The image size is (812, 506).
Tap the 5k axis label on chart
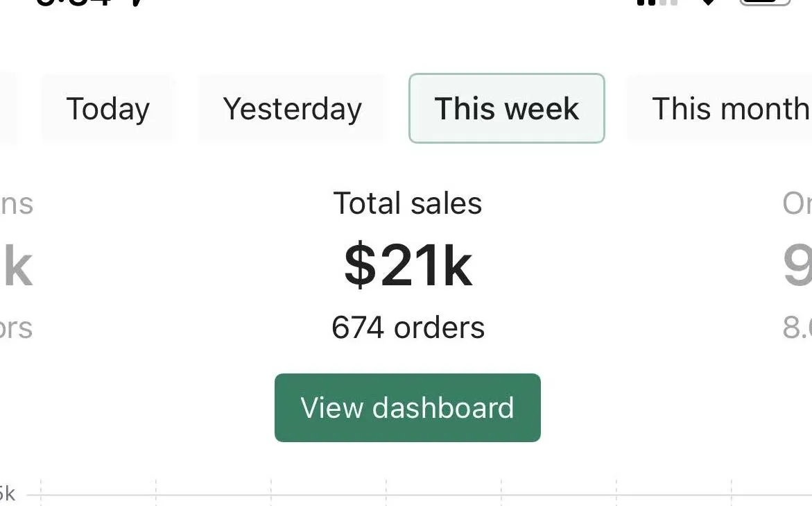[7, 494]
